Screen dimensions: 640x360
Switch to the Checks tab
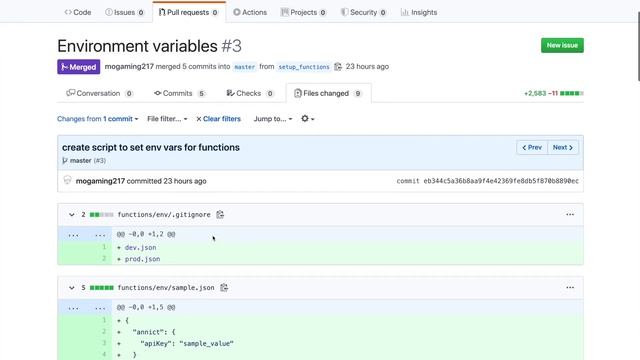(x=250, y=93)
